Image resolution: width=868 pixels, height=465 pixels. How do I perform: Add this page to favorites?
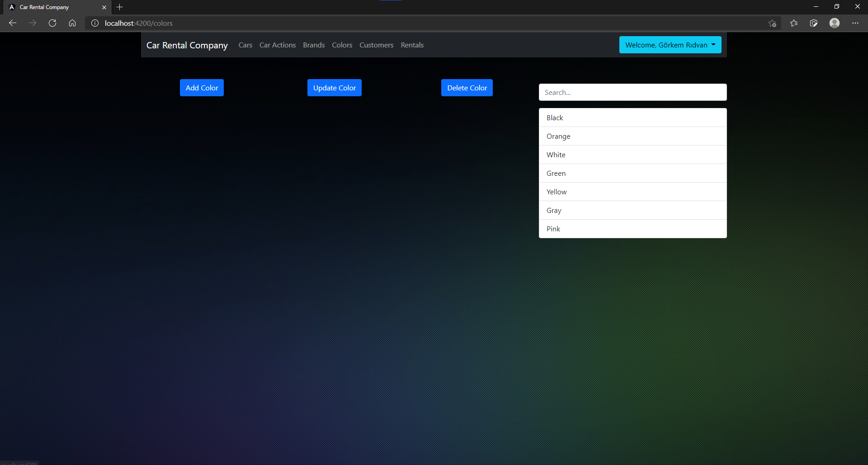[772, 23]
